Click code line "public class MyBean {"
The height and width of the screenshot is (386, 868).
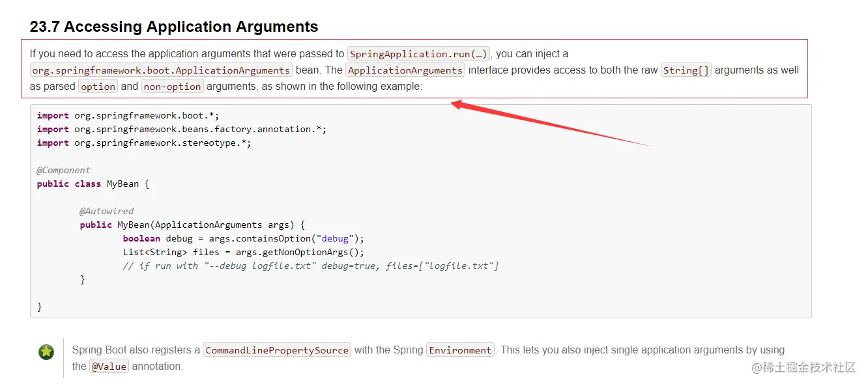[93, 184]
